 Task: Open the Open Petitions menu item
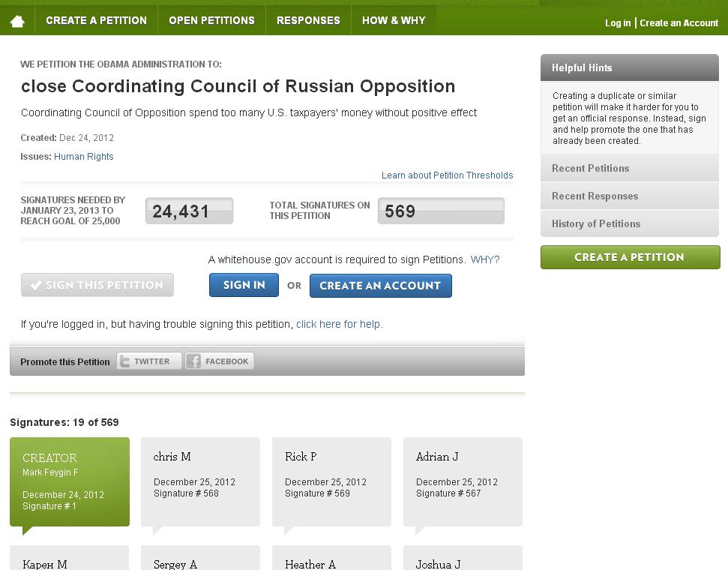tap(211, 20)
